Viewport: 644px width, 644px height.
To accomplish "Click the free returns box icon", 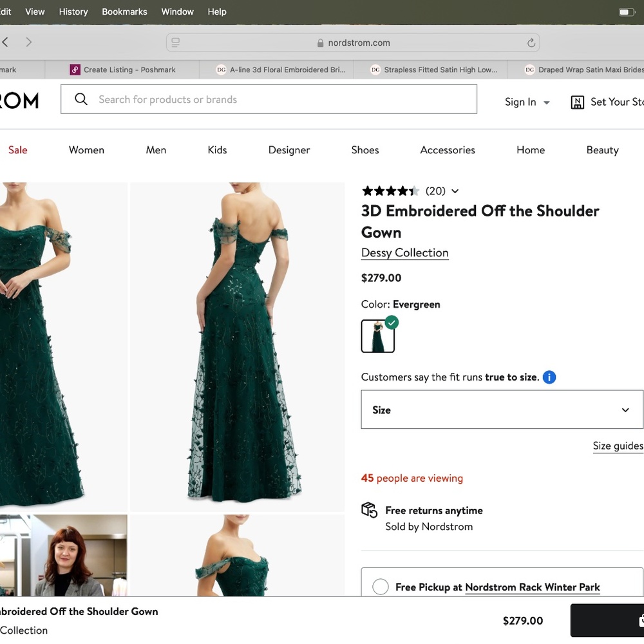I will [369, 510].
